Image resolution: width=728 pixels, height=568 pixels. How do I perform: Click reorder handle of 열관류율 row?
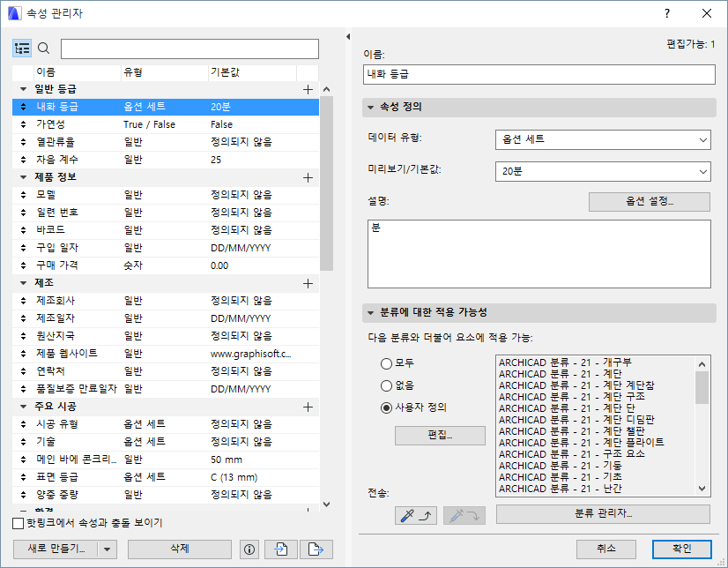pos(23,142)
